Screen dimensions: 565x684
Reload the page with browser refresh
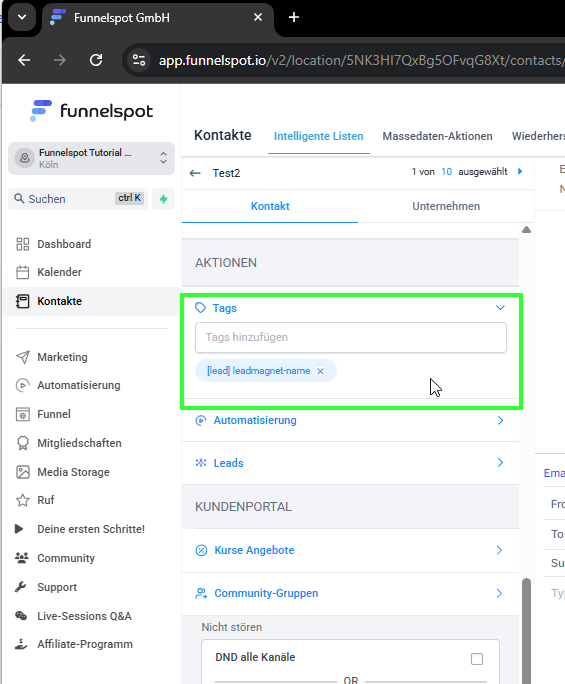(96, 60)
